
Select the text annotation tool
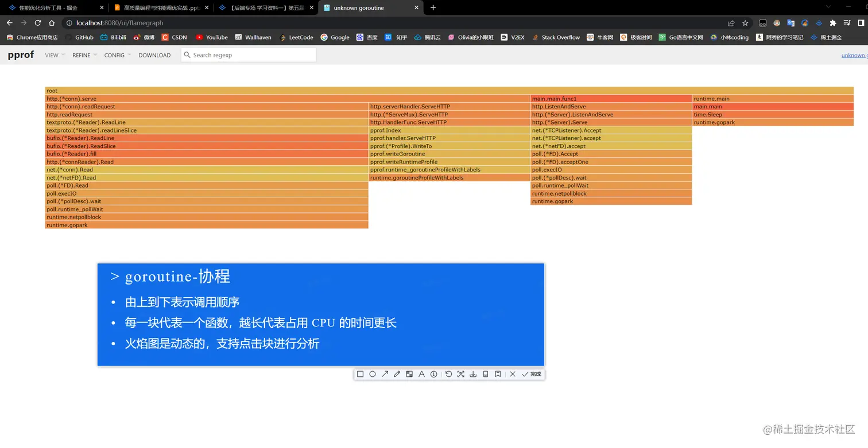click(421, 374)
